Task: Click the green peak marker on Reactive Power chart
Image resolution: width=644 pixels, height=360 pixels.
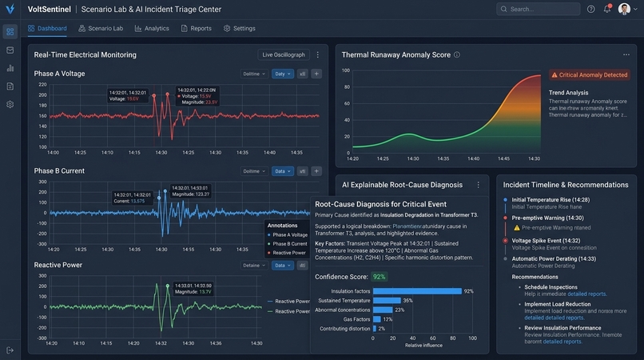Action: coord(168,286)
